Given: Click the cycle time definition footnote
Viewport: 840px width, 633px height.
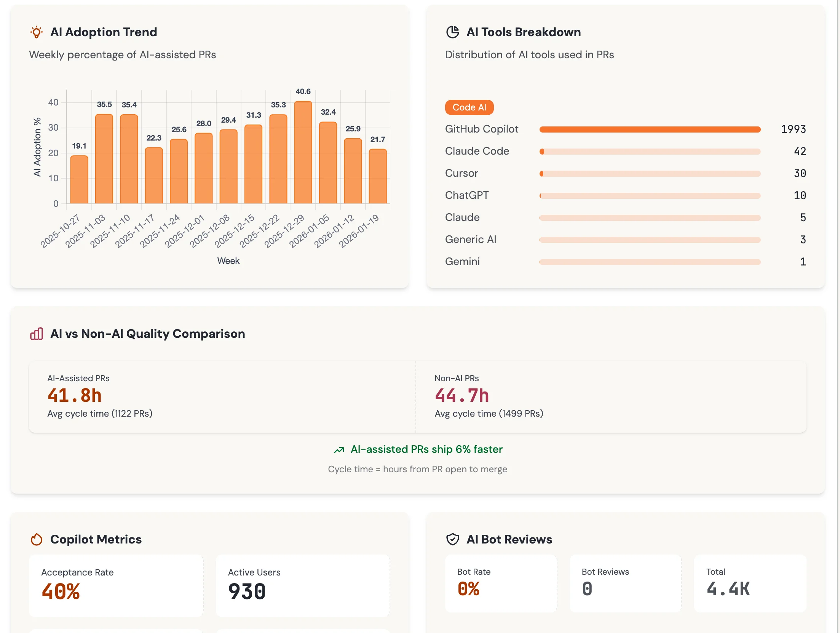Looking at the screenshot, I should tap(418, 469).
